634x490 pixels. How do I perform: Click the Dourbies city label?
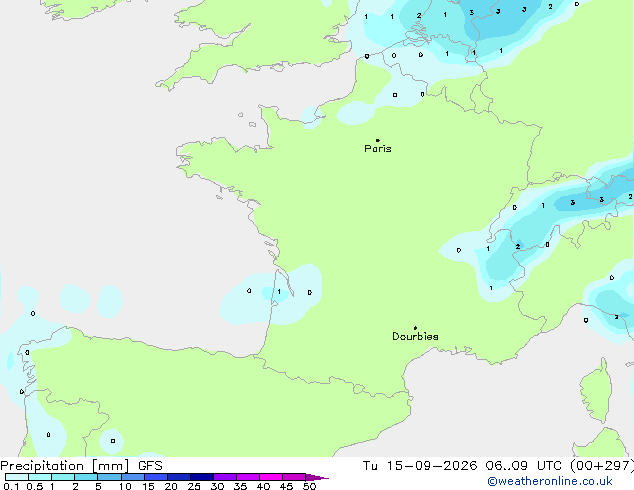(415, 336)
